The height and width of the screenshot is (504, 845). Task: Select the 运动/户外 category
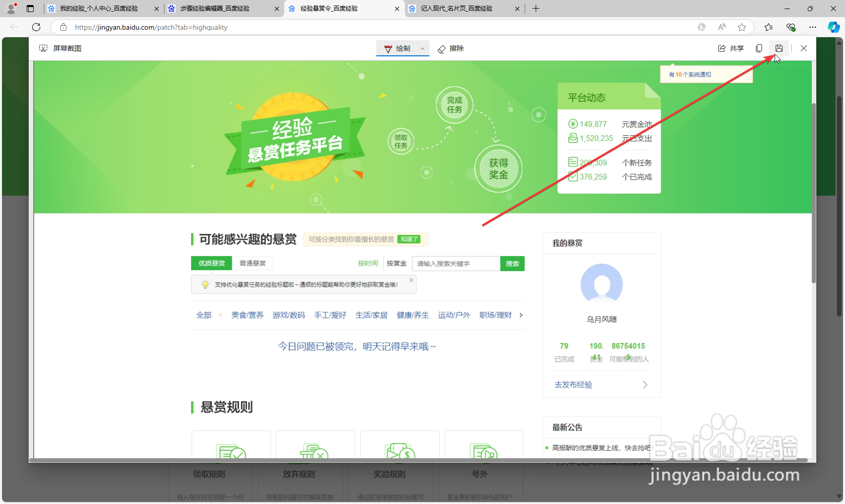pos(454,315)
